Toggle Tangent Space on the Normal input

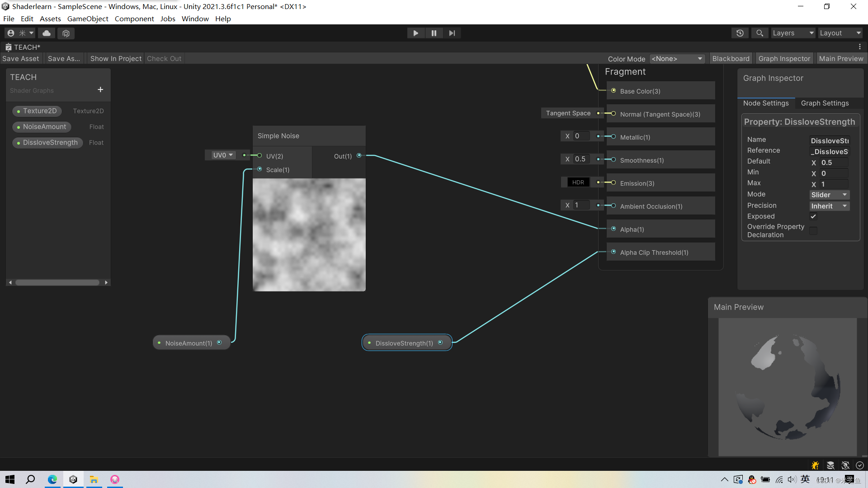tap(568, 113)
